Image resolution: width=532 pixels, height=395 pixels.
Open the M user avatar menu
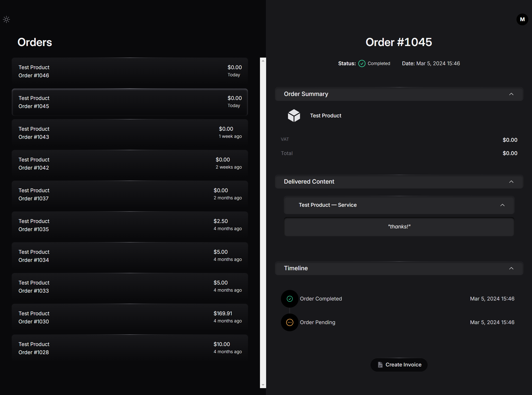tap(522, 19)
